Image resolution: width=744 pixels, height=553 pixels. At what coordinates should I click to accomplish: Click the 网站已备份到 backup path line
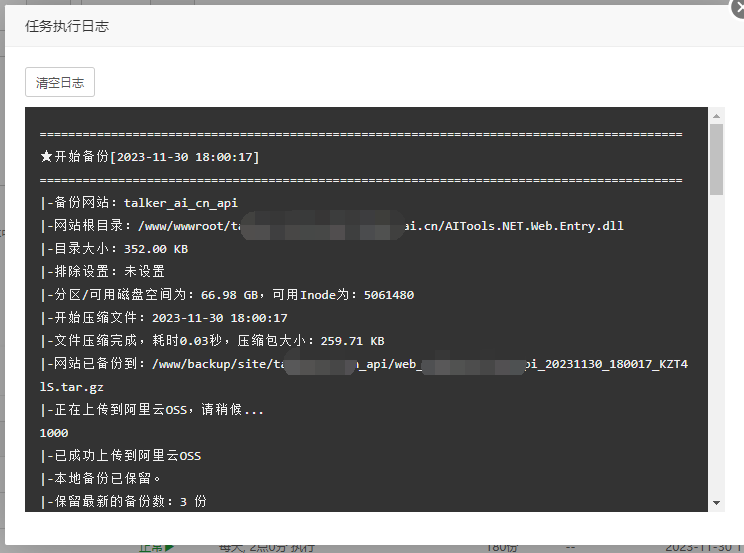pos(364,364)
